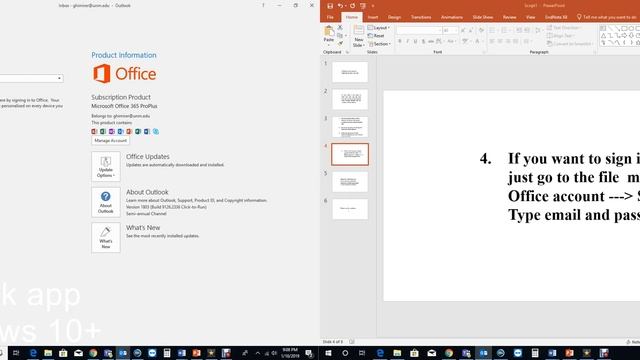Open the File tab in PowerPoint
The height and width of the screenshot is (360, 640).
coord(330,17)
